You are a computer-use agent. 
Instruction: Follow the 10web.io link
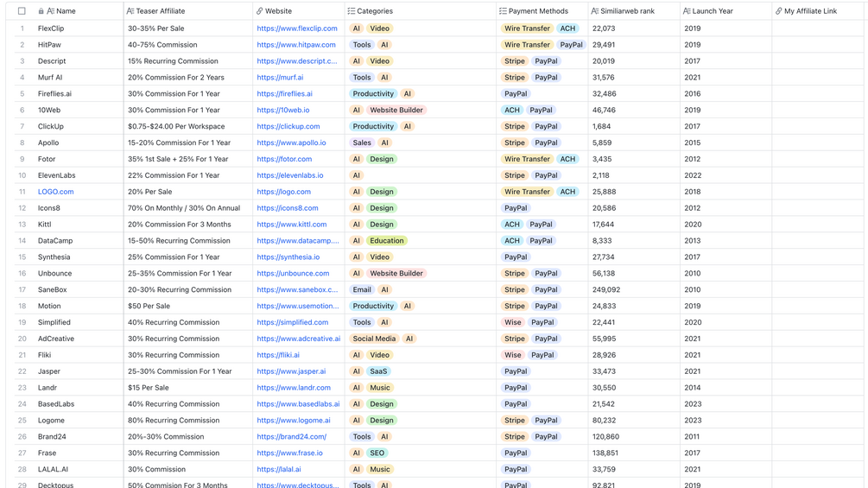pos(283,110)
